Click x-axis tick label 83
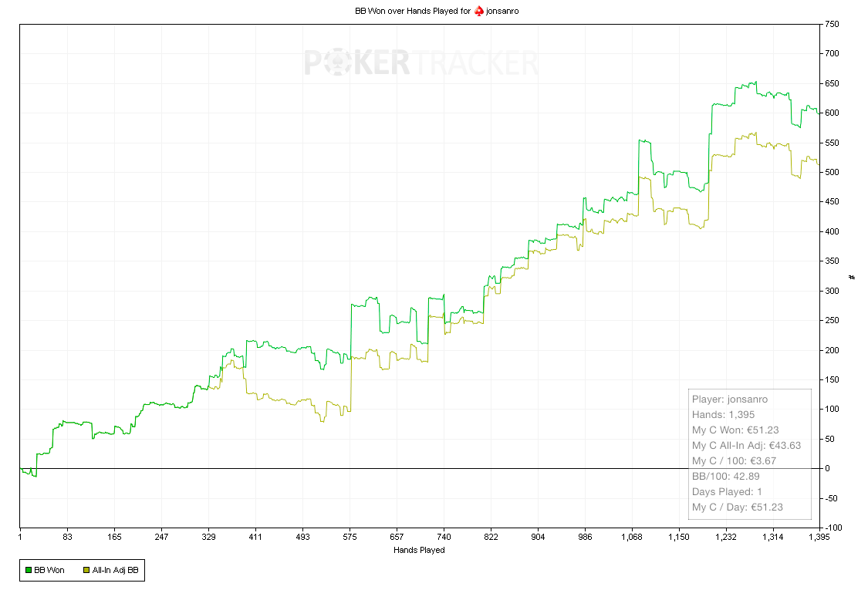This screenshot has width=868, height=590. point(68,537)
